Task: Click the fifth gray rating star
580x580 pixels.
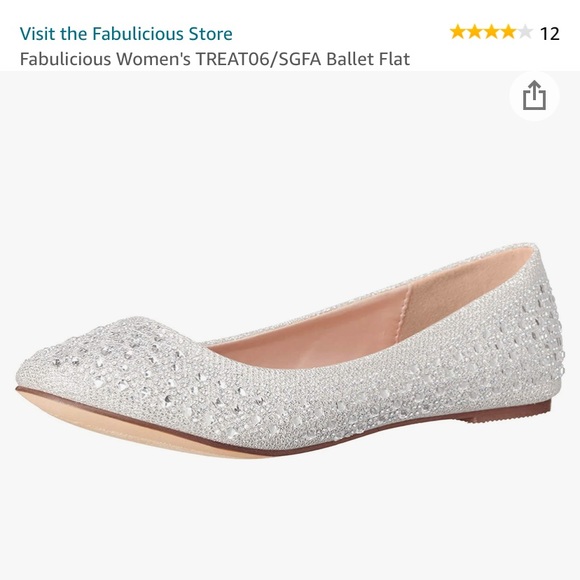Action: 525,32
